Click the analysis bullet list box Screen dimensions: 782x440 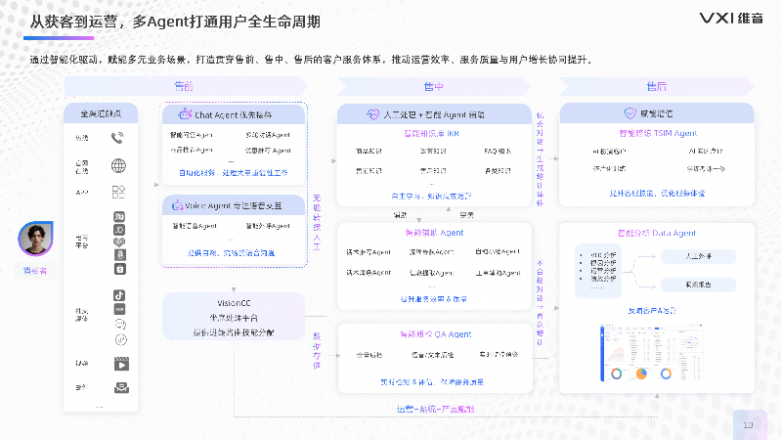pos(598,270)
